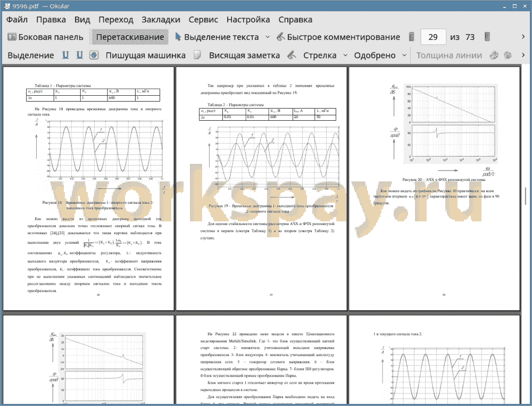Select the second squiggly underline icon
The width and height of the screenshot is (532, 406).
coord(79,55)
